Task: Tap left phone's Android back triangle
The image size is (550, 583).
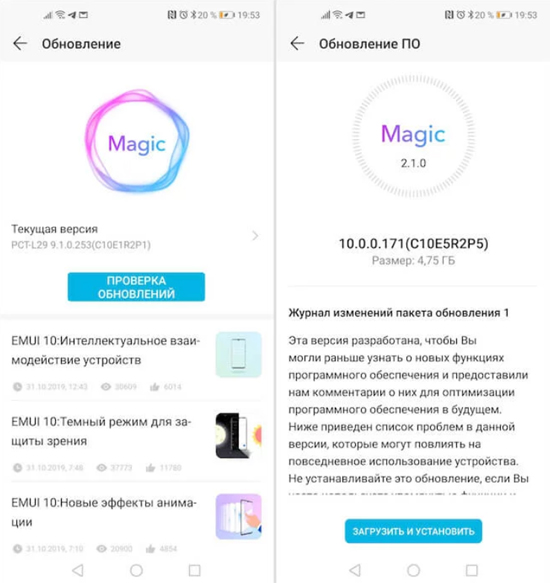Action: pyautogui.click(x=78, y=570)
